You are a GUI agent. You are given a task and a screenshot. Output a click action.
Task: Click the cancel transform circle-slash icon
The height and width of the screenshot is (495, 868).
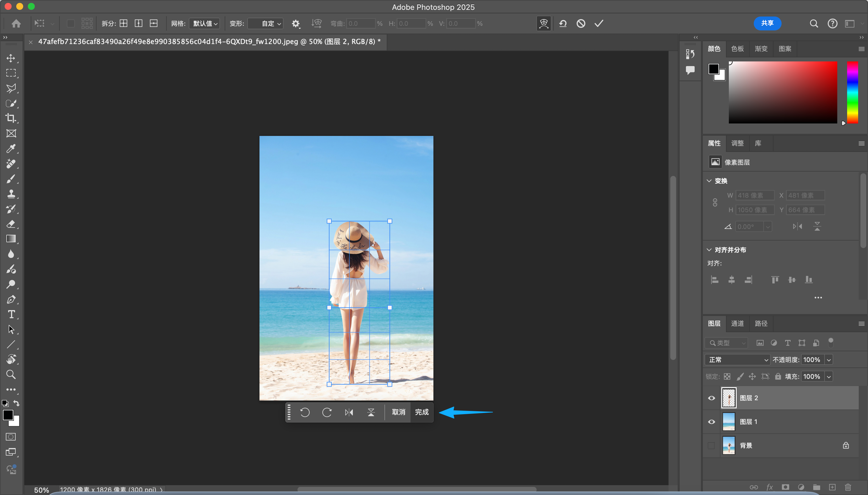581,23
